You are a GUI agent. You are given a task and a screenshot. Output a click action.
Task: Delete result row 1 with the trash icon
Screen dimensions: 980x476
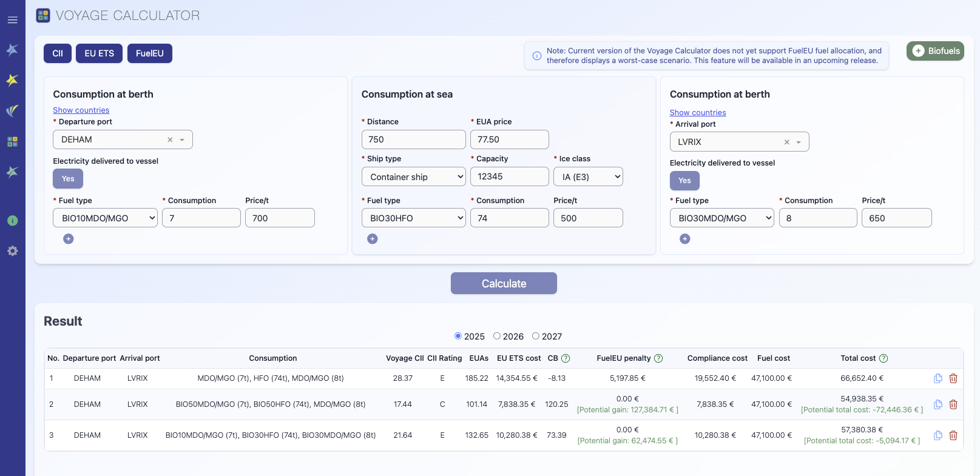coord(953,378)
